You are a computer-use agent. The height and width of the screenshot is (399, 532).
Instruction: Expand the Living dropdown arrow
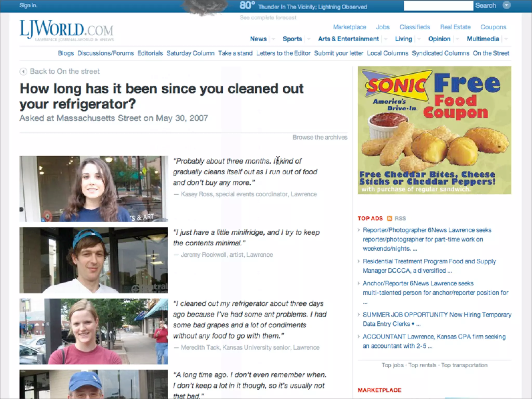point(419,39)
